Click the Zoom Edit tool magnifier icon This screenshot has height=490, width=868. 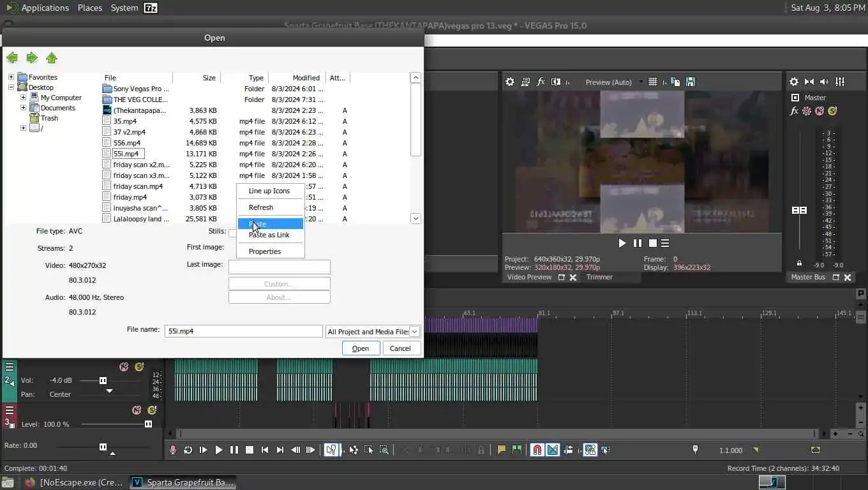(384, 450)
